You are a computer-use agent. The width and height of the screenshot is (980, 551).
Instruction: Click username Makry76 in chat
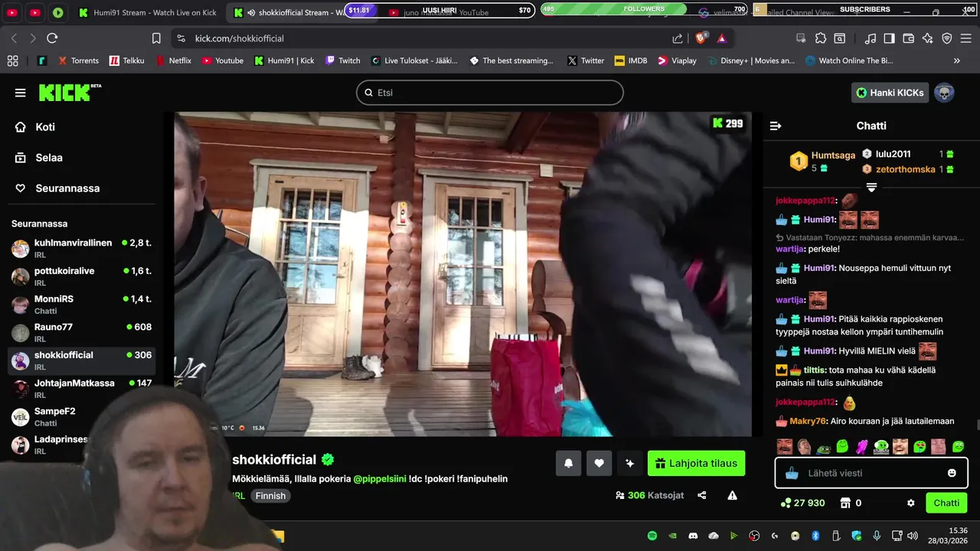coord(808,421)
